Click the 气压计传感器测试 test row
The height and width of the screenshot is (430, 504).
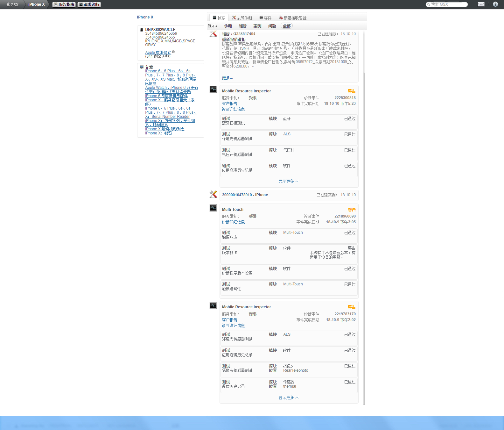289,153
